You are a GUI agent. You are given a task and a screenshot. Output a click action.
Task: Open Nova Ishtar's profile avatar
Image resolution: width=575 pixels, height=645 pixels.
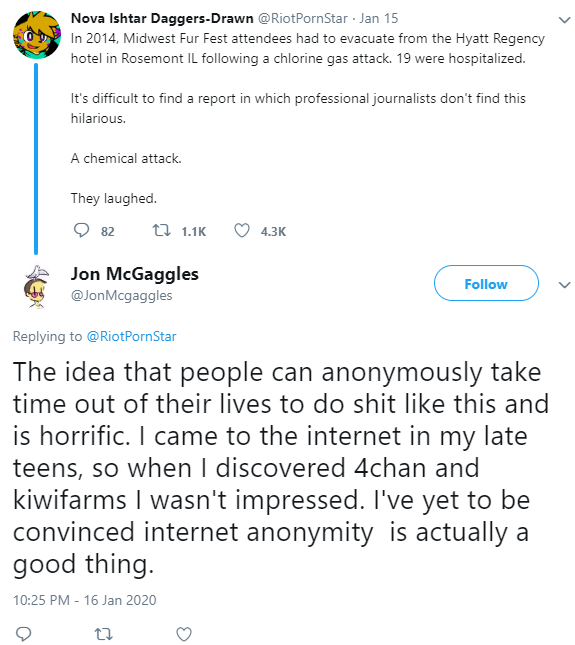[37, 35]
